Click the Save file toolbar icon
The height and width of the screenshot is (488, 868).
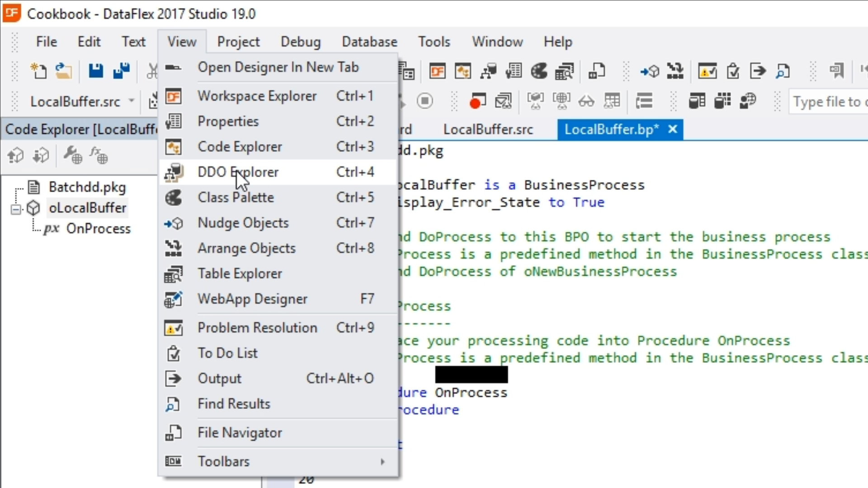point(95,71)
